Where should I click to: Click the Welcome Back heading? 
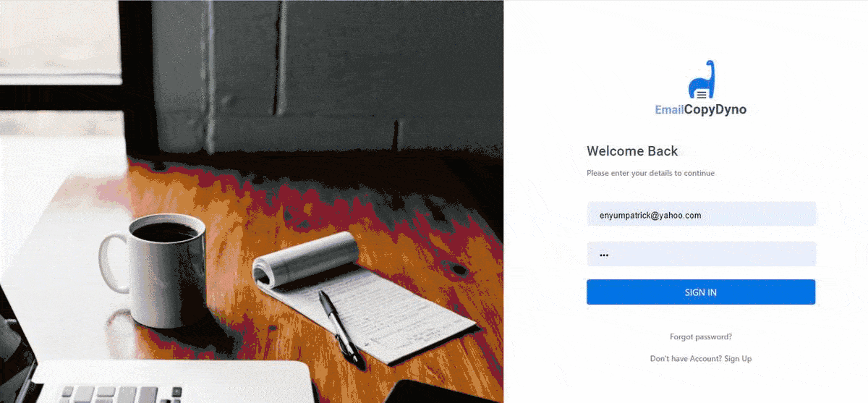pyautogui.click(x=632, y=151)
